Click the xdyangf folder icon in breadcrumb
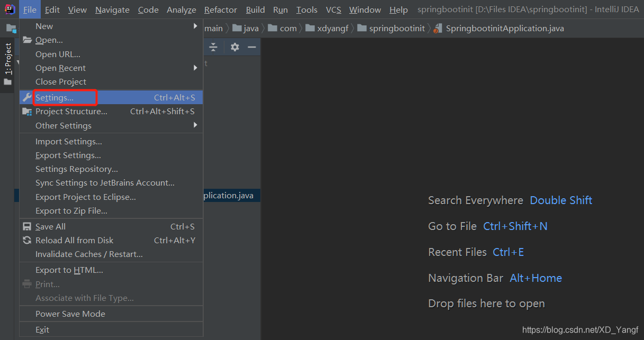The image size is (644, 340). pyautogui.click(x=310, y=28)
